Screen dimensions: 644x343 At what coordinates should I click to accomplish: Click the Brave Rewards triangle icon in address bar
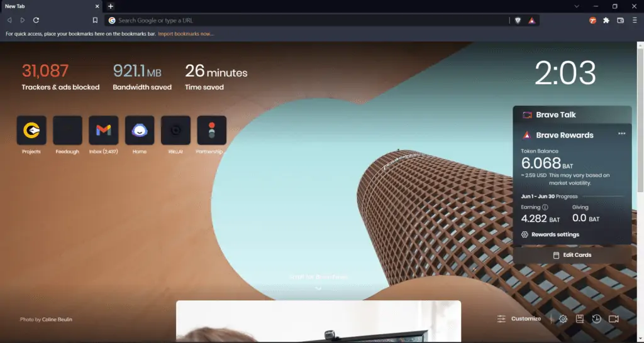point(532,21)
